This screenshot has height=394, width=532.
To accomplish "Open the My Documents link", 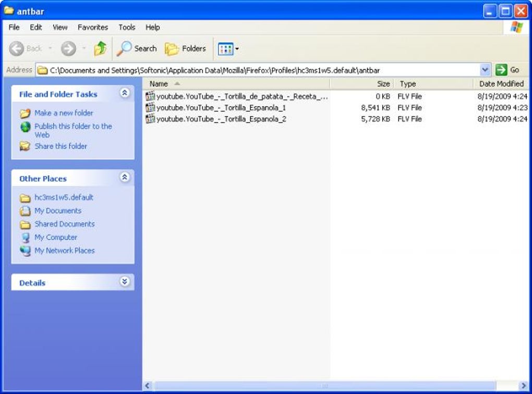I will (x=58, y=211).
